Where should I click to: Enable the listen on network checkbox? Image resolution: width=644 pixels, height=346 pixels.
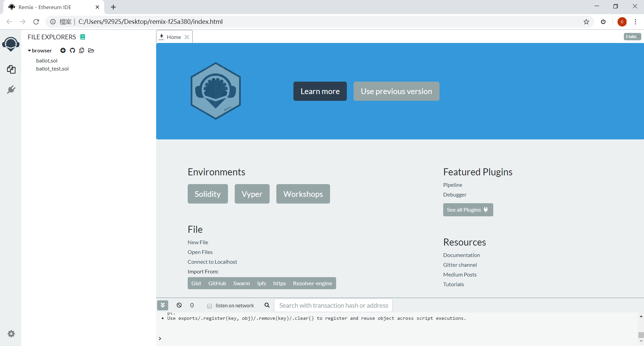(x=210, y=306)
